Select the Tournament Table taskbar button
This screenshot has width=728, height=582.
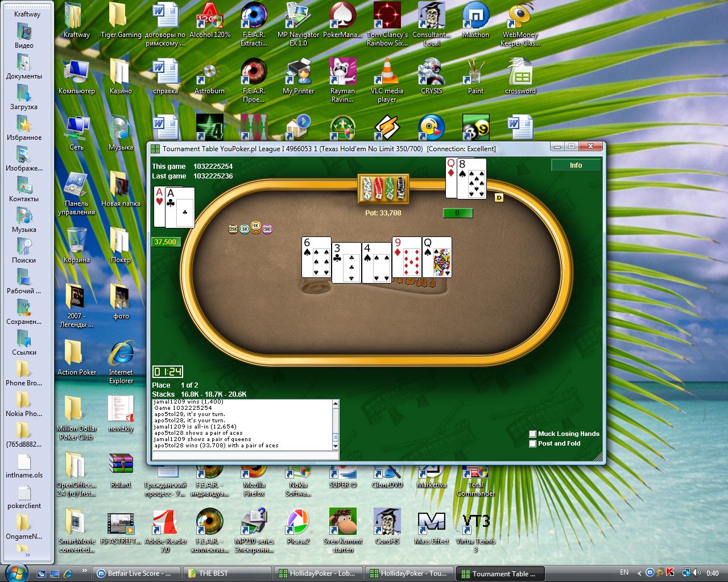pyautogui.click(x=500, y=573)
